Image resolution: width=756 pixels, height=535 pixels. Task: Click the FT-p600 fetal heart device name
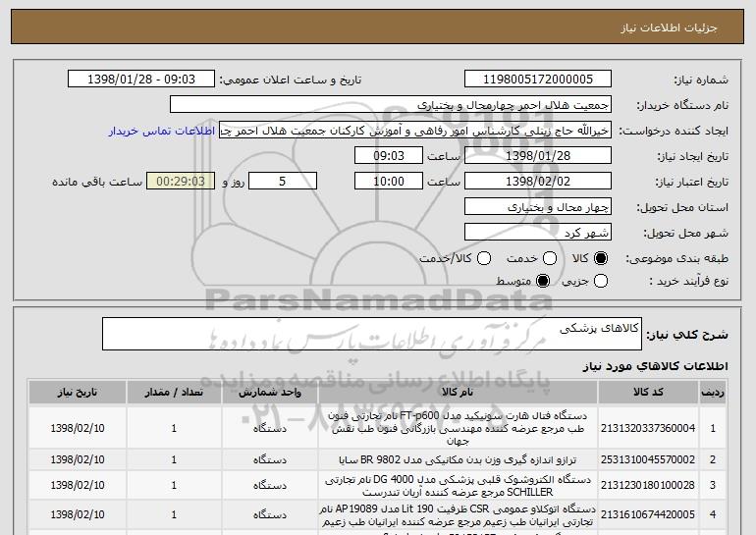pos(458,428)
